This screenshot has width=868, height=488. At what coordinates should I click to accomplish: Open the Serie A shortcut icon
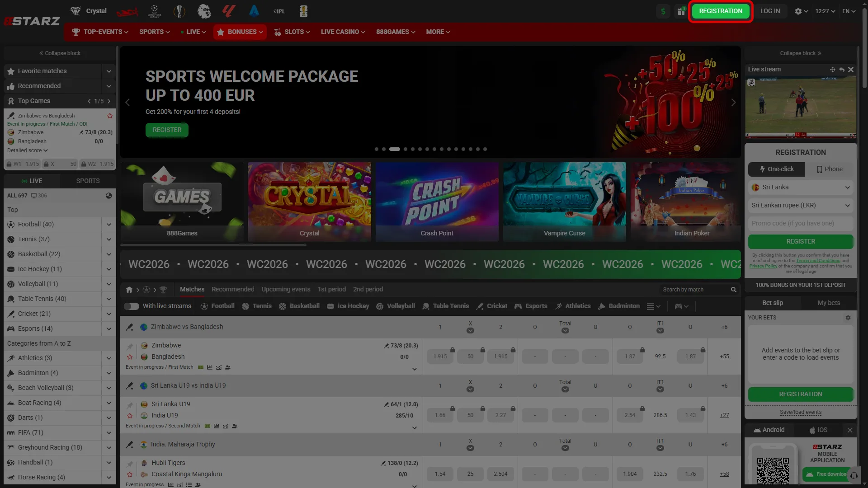[x=254, y=11]
